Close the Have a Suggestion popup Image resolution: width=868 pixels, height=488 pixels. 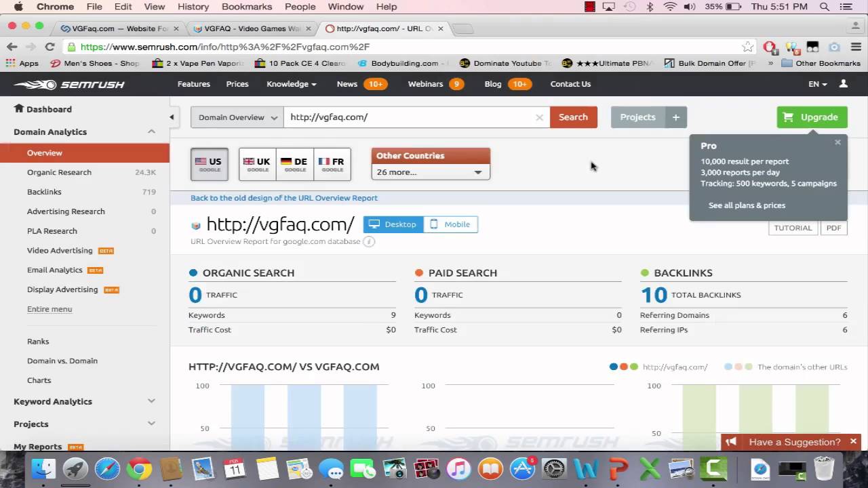coord(853,442)
